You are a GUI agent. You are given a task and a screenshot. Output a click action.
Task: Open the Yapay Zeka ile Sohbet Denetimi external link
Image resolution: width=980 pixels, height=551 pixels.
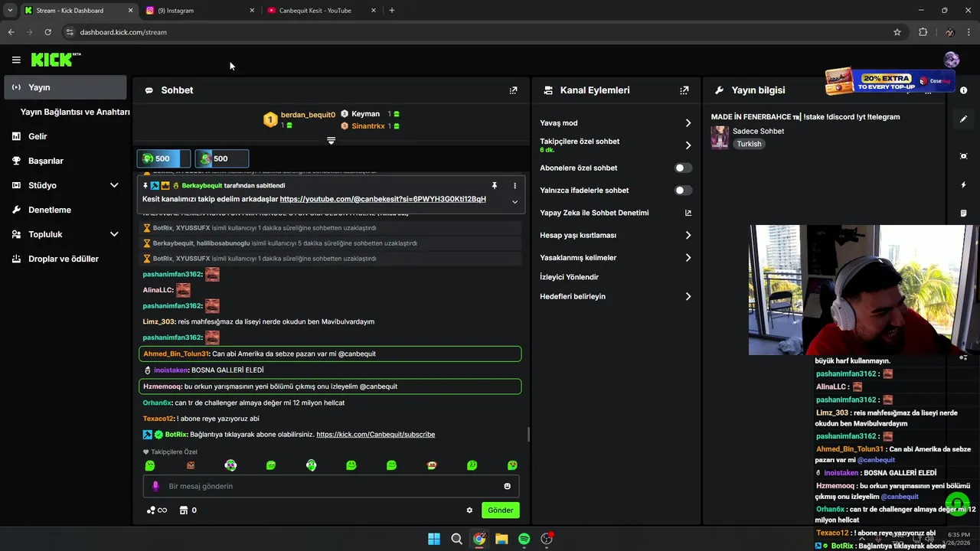[688, 213]
